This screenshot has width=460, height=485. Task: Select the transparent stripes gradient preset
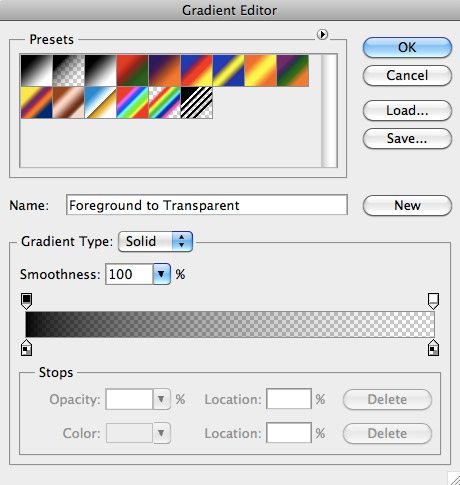197,103
